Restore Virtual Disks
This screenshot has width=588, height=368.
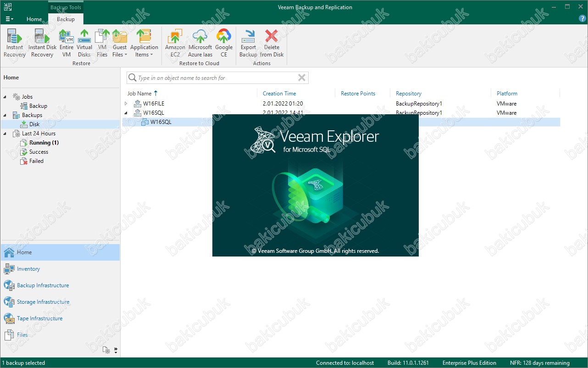coord(84,43)
